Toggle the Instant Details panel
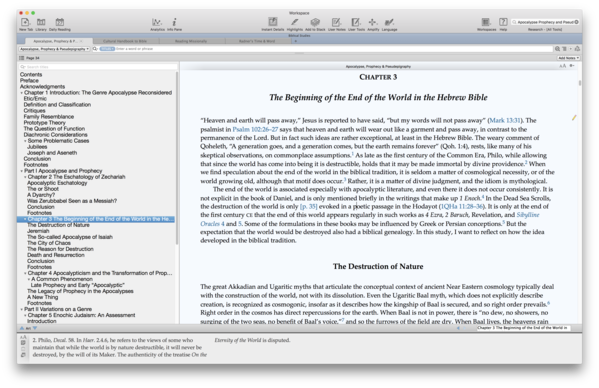Screen dimensions: 599x388 click(x=273, y=22)
